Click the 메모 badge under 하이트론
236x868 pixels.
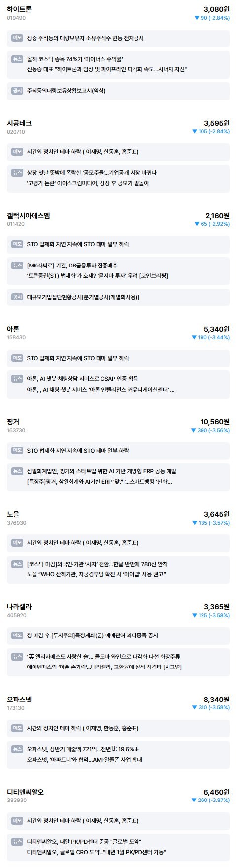coord(17,38)
